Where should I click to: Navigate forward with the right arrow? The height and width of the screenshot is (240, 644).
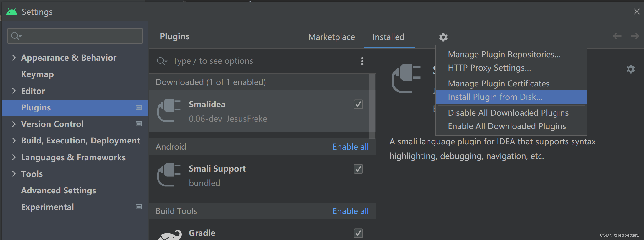tap(635, 36)
